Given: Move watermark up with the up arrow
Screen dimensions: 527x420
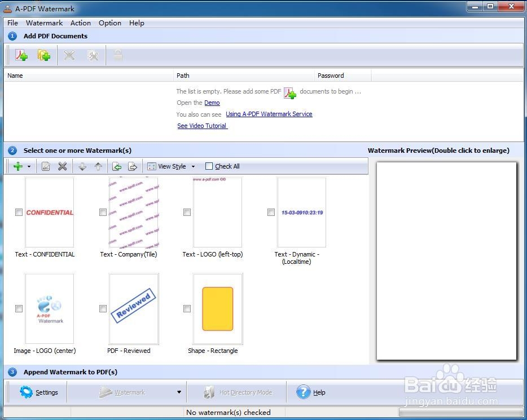Looking at the screenshot, I should [x=98, y=166].
